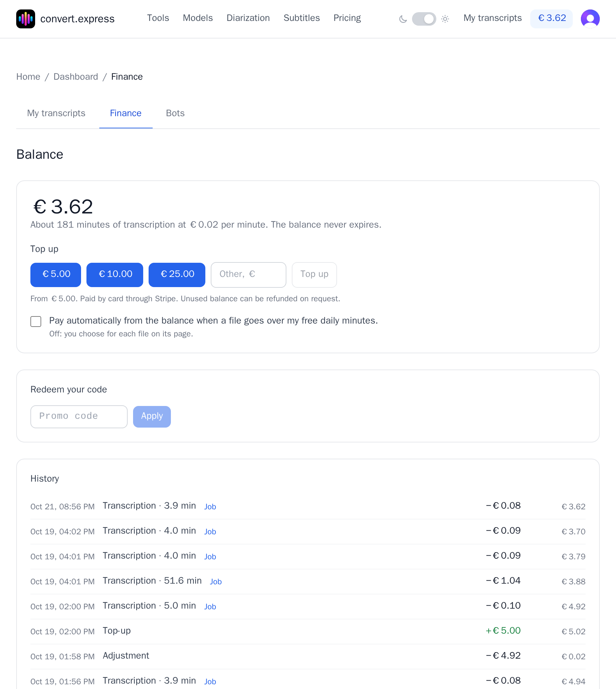
Task: Focus the Other € amount field
Action: point(249,275)
